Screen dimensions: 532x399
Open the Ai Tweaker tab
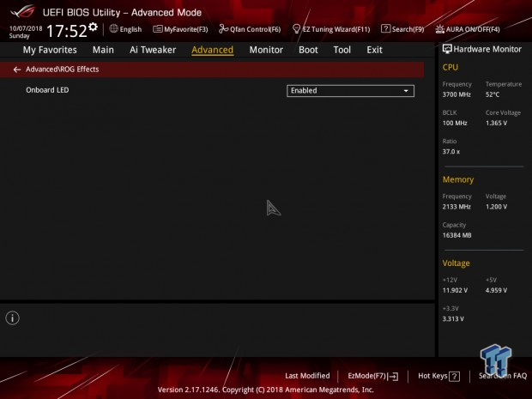click(x=153, y=50)
